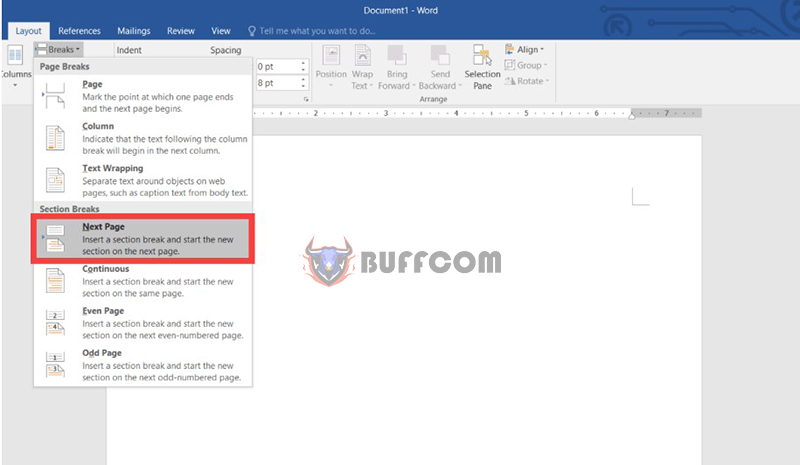Click the 0 pt spacing field

(278, 66)
